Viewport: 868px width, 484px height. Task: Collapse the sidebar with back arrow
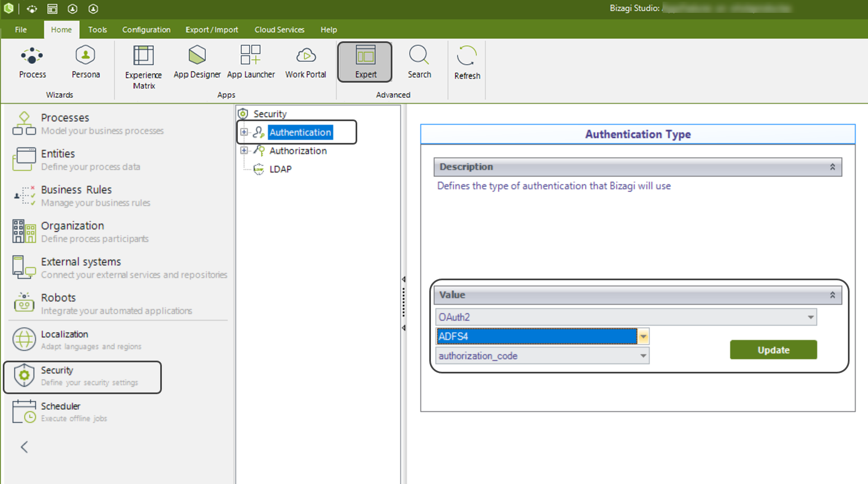coord(24,447)
